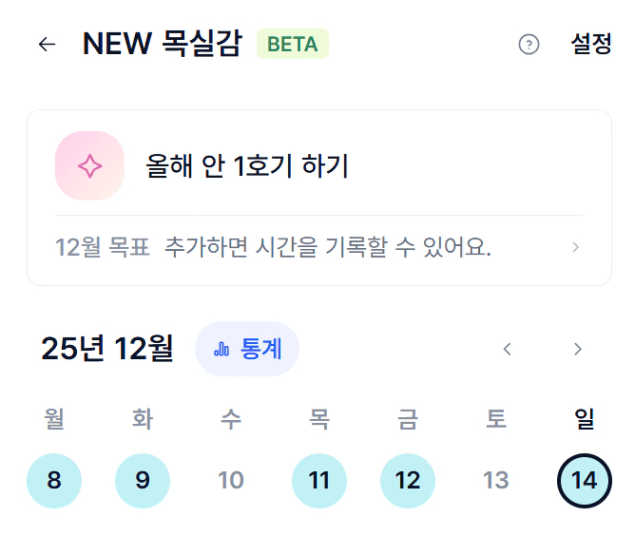Image resolution: width=635 pixels, height=555 pixels.
Task: Click the 25년 12월 month heading
Action: pyautogui.click(x=107, y=349)
